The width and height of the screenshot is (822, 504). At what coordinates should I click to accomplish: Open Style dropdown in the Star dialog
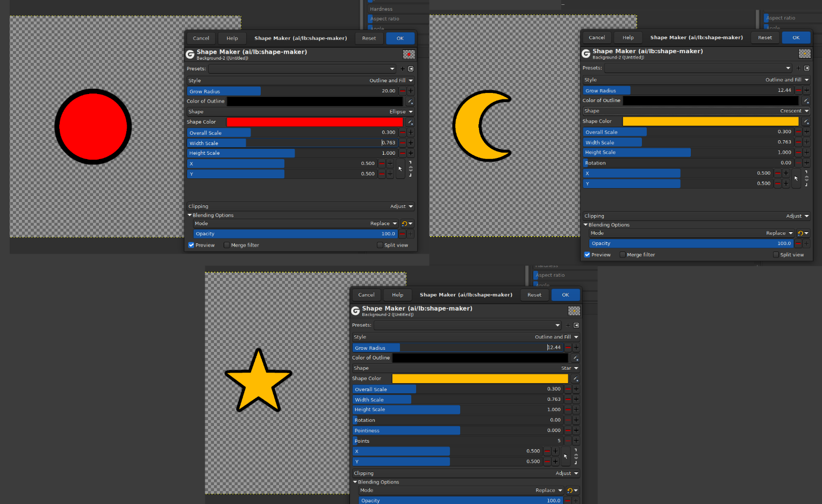click(x=466, y=337)
